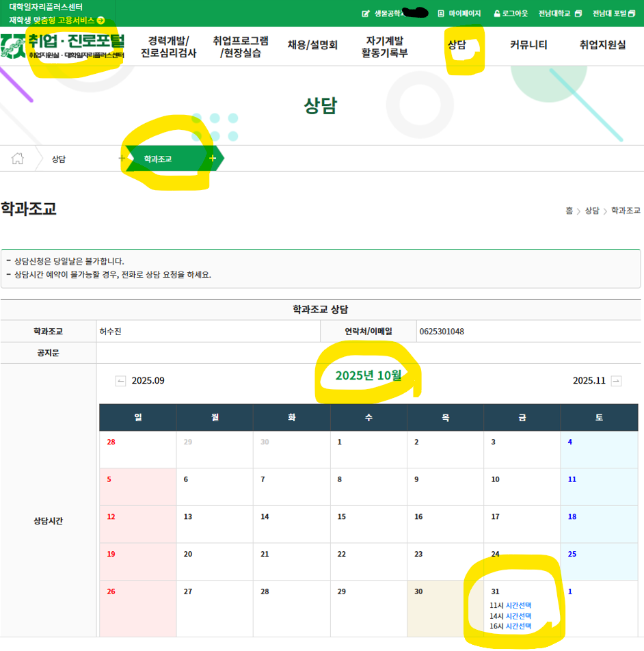Open the 취업프로그램/현장실습 menu

(x=240, y=46)
